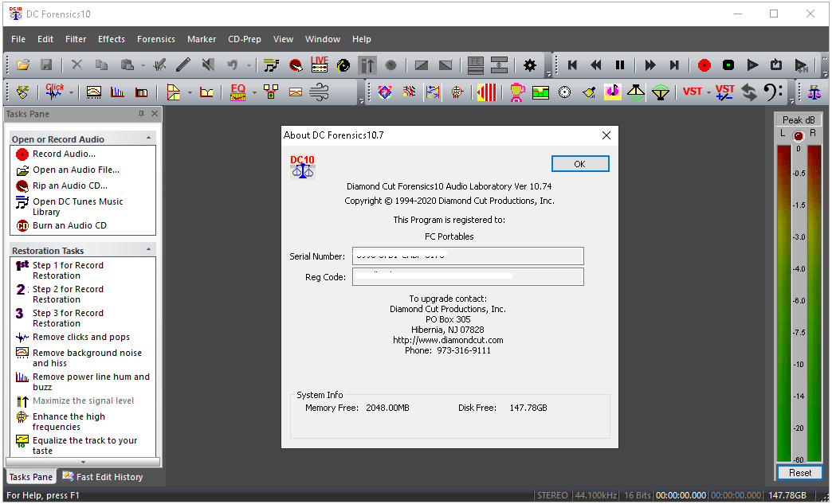Open the fade tool dropdown arrow
The image size is (832, 504).
tap(190, 92)
